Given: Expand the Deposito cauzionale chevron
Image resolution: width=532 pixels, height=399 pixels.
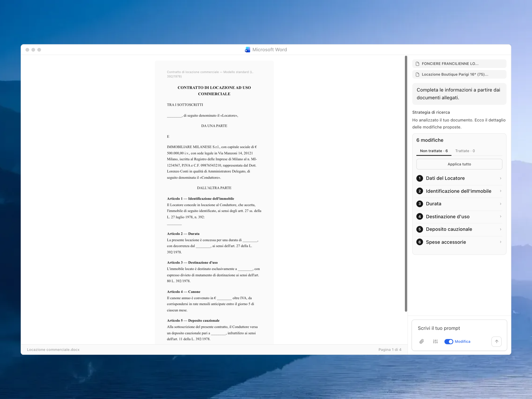Looking at the screenshot, I should click(x=500, y=229).
